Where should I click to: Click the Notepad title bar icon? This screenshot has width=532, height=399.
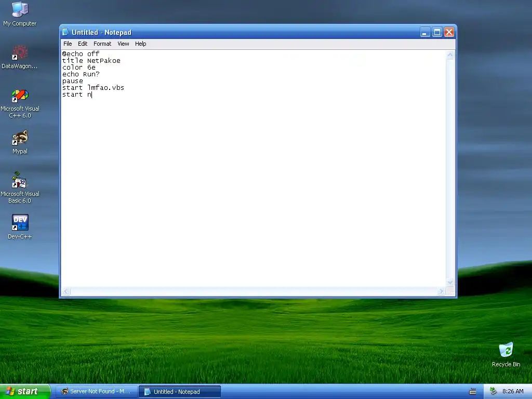[x=65, y=32]
